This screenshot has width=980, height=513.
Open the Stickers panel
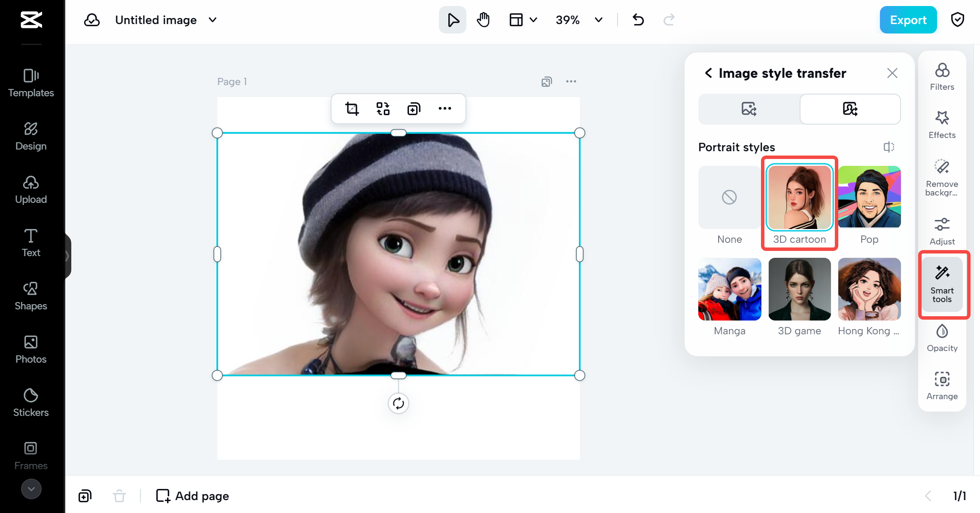(30, 403)
